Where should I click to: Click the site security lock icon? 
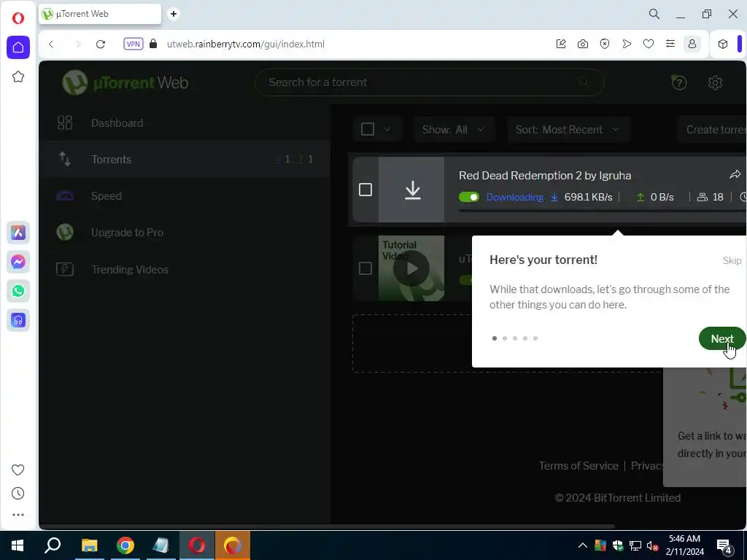click(153, 44)
